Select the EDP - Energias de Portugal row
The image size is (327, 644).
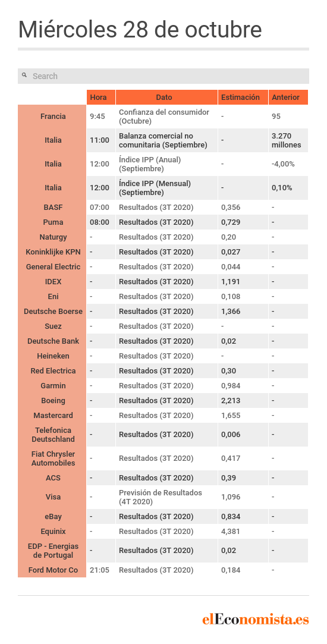[163, 551]
